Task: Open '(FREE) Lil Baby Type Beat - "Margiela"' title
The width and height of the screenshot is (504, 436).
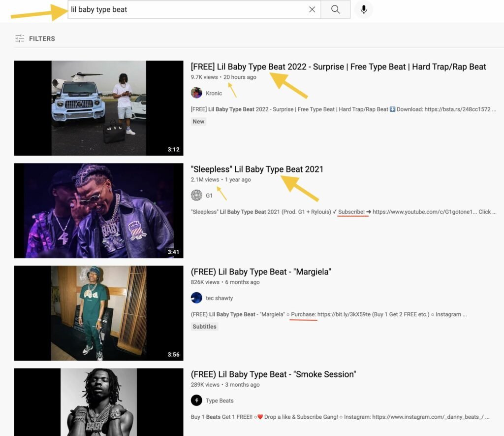Action: [261, 272]
